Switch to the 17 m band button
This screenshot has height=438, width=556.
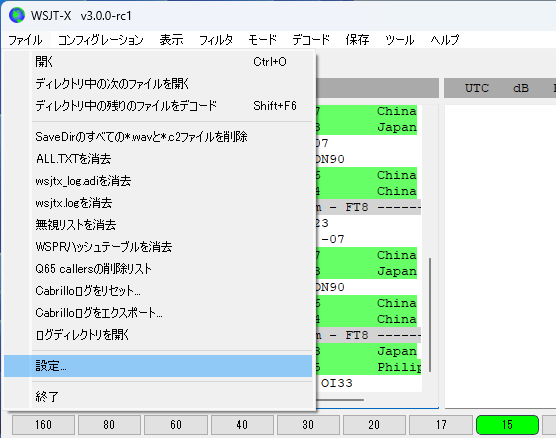(x=441, y=425)
